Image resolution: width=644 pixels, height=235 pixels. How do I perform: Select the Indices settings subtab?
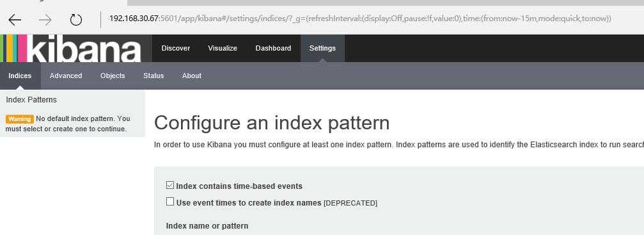click(20, 76)
